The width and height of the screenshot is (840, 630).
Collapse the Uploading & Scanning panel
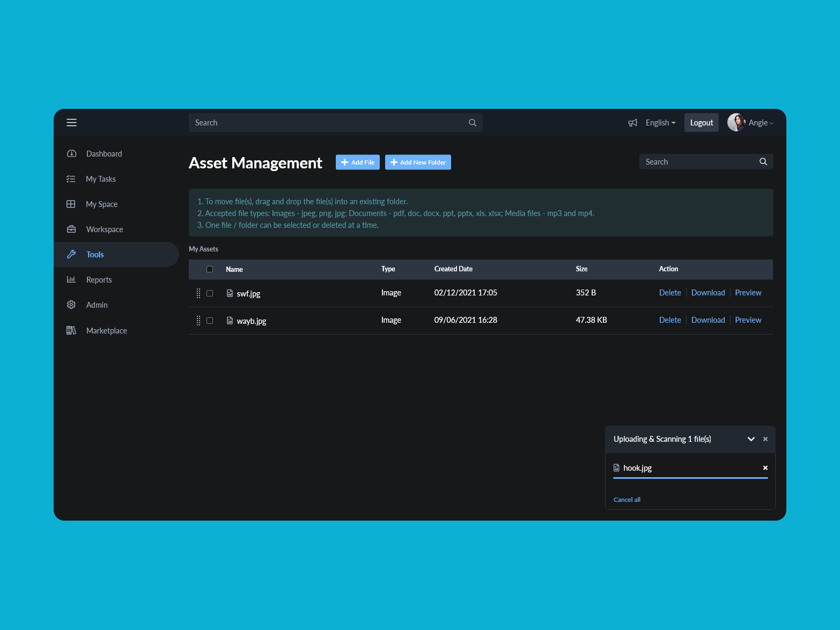pyautogui.click(x=751, y=439)
